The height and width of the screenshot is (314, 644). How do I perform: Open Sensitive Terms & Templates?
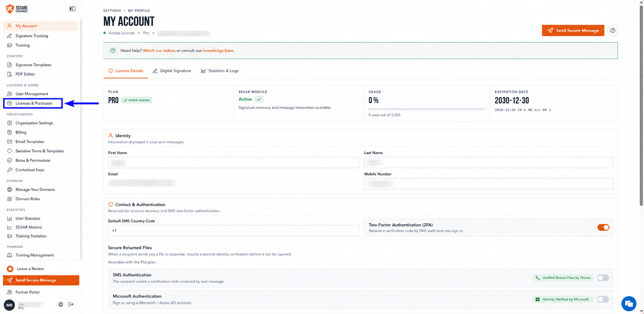click(x=40, y=151)
